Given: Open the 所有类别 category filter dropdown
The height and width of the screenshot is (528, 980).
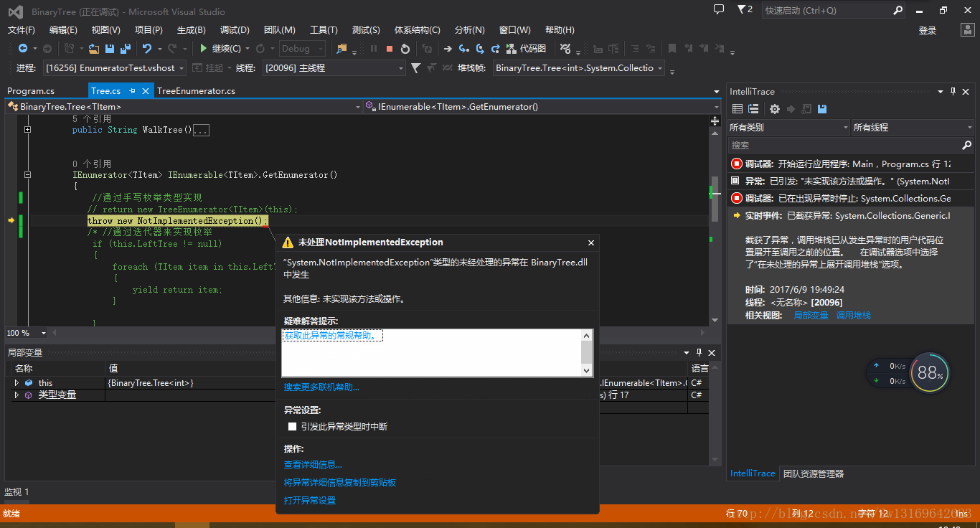Looking at the screenshot, I should point(788,127).
